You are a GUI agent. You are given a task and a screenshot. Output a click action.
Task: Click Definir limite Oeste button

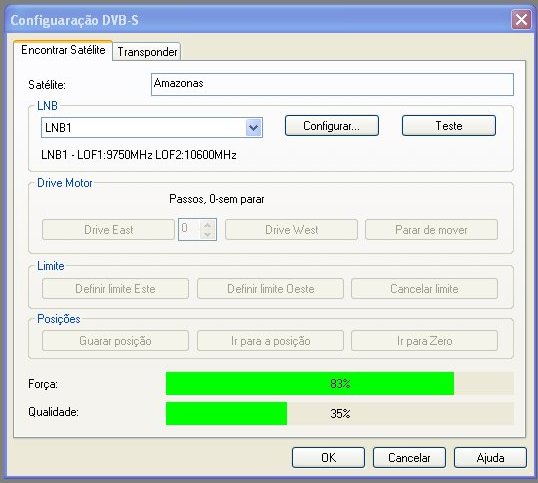[x=270, y=288]
